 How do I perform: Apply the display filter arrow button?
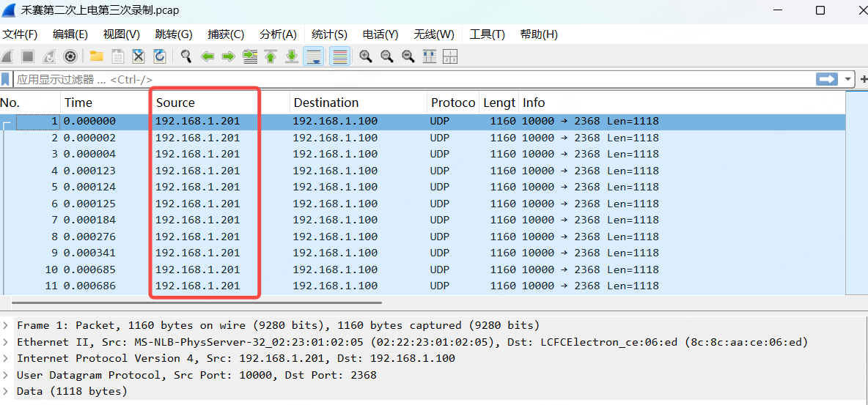click(x=826, y=79)
